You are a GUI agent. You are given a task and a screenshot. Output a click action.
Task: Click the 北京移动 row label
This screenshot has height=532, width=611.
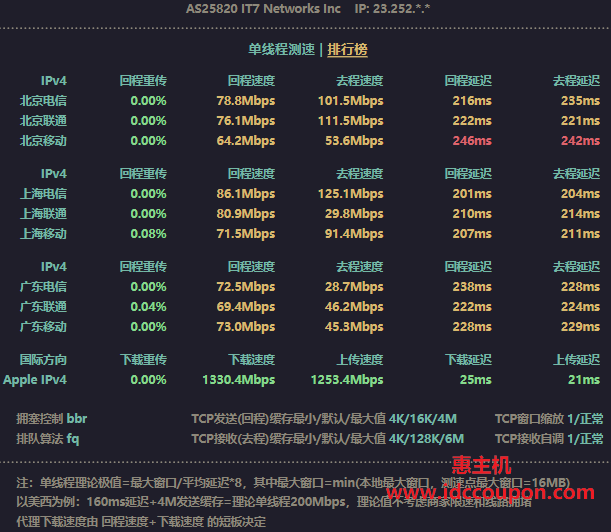point(43,141)
